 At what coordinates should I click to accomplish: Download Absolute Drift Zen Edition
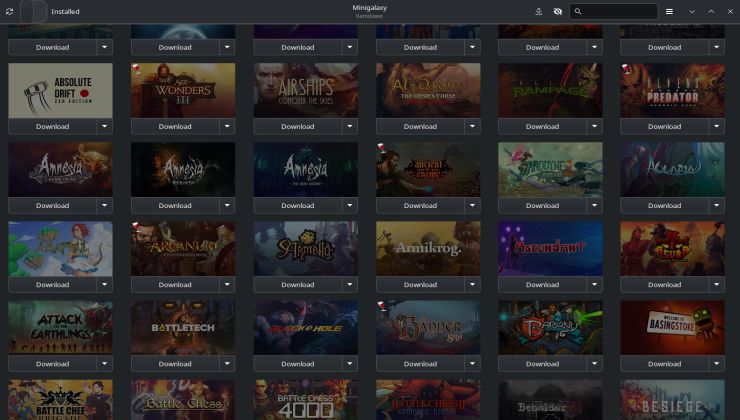click(x=52, y=127)
